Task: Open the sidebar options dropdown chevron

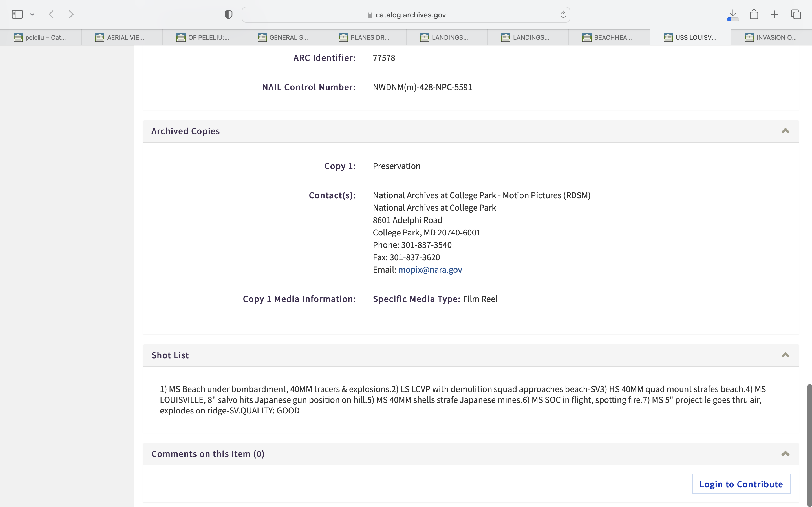Action: tap(32, 14)
